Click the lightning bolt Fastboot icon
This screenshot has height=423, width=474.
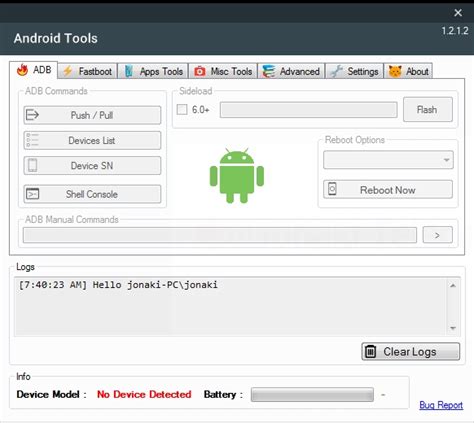pos(68,71)
